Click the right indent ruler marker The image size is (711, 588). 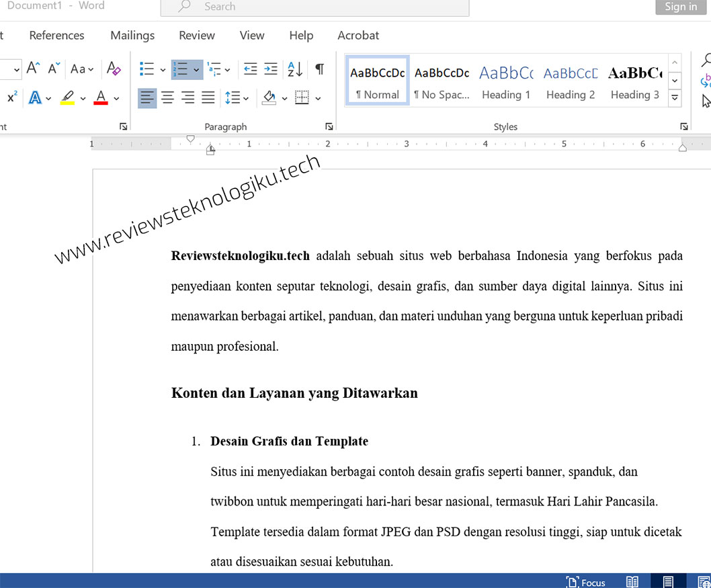click(682, 147)
